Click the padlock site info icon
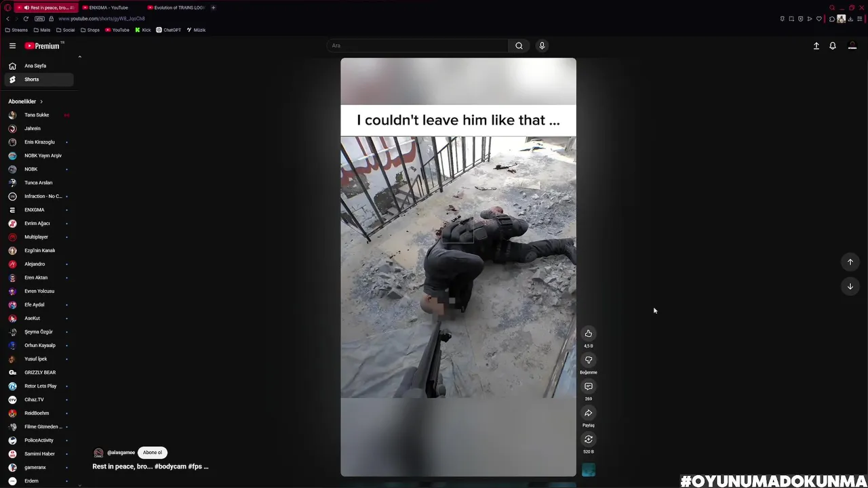This screenshot has width=868, height=488. 51,19
